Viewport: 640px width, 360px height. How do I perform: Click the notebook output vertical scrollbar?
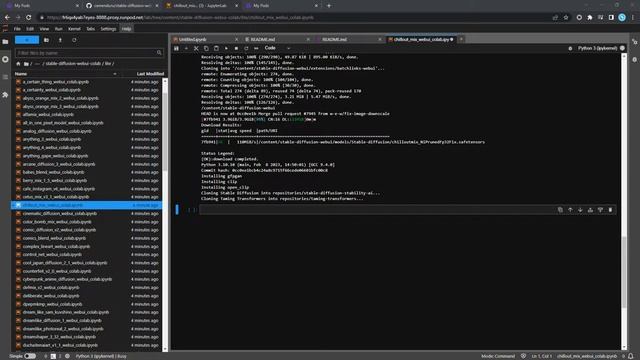(624, 271)
